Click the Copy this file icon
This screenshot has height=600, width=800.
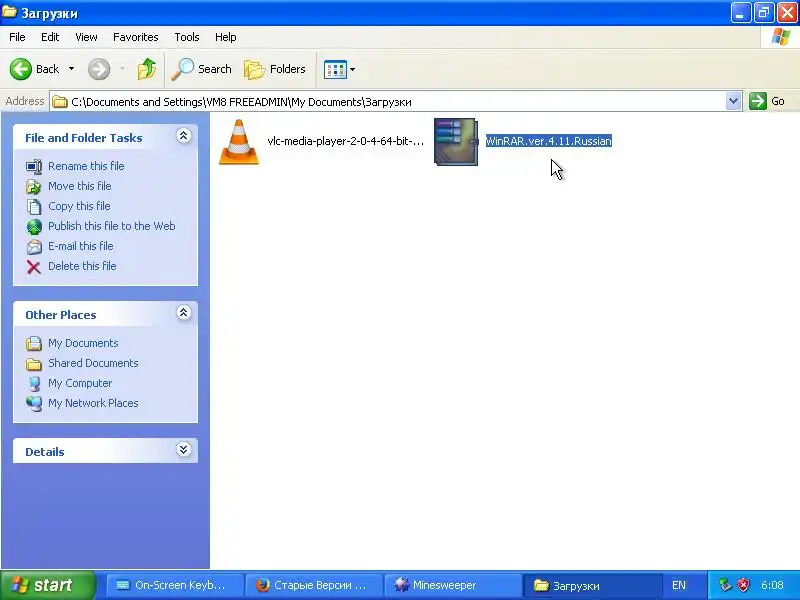(34, 207)
